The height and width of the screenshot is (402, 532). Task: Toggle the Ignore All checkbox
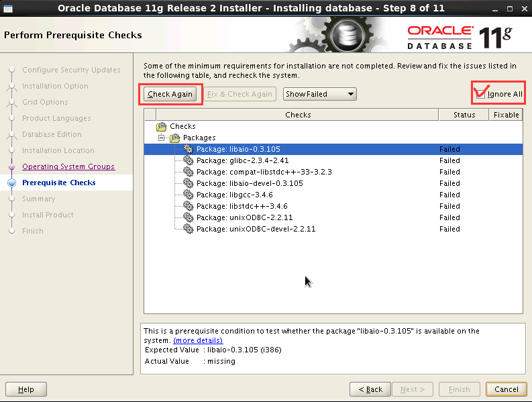[x=480, y=94]
